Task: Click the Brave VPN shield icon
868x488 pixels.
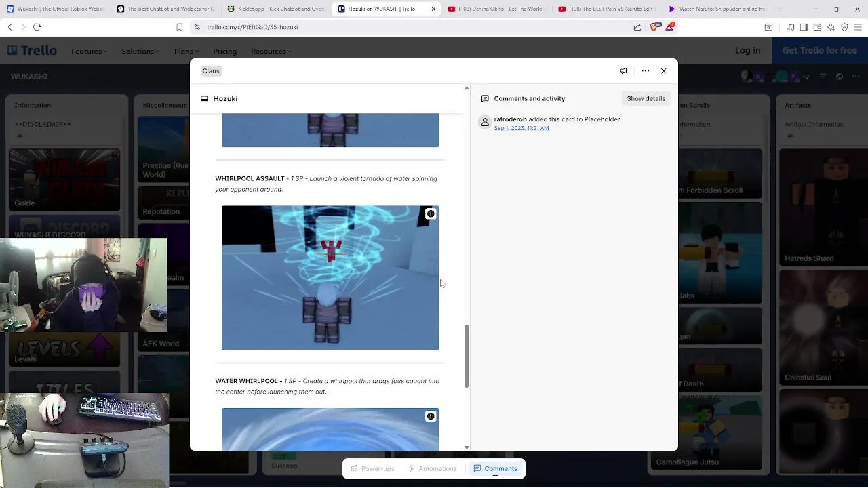Action: coord(844,27)
